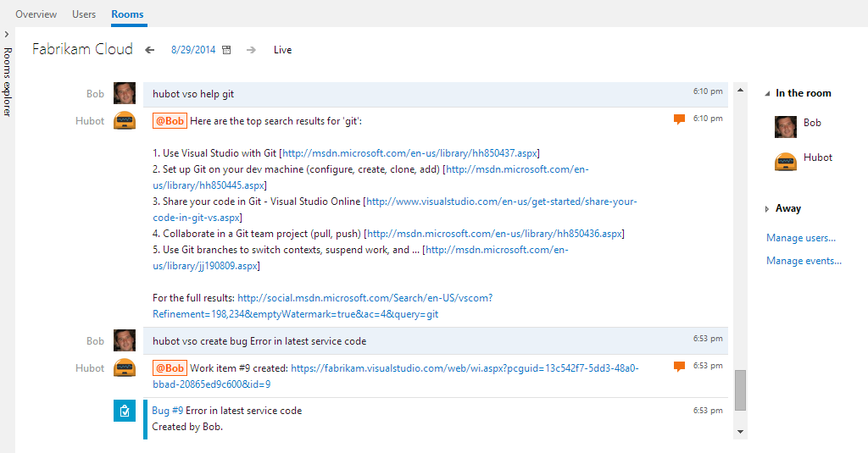Viewport: 868px width, 453px height.
Task: Click Hubot's avatar in the room list
Action: point(786,161)
